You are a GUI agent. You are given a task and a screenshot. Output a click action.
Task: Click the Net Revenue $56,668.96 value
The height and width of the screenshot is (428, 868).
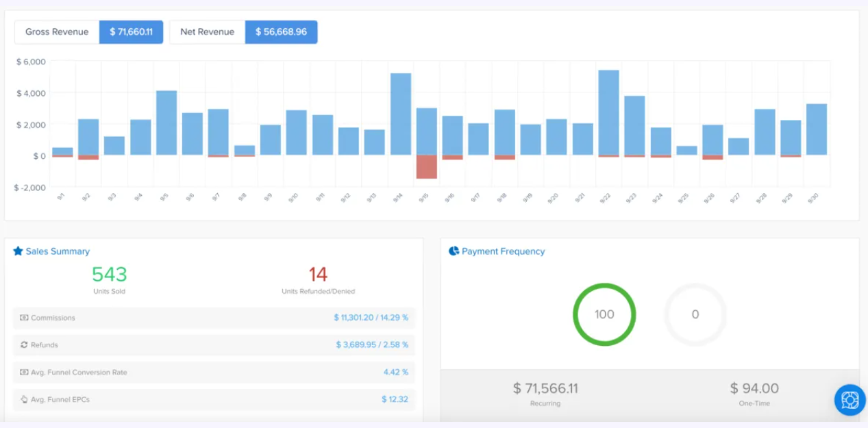[x=281, y=32]
